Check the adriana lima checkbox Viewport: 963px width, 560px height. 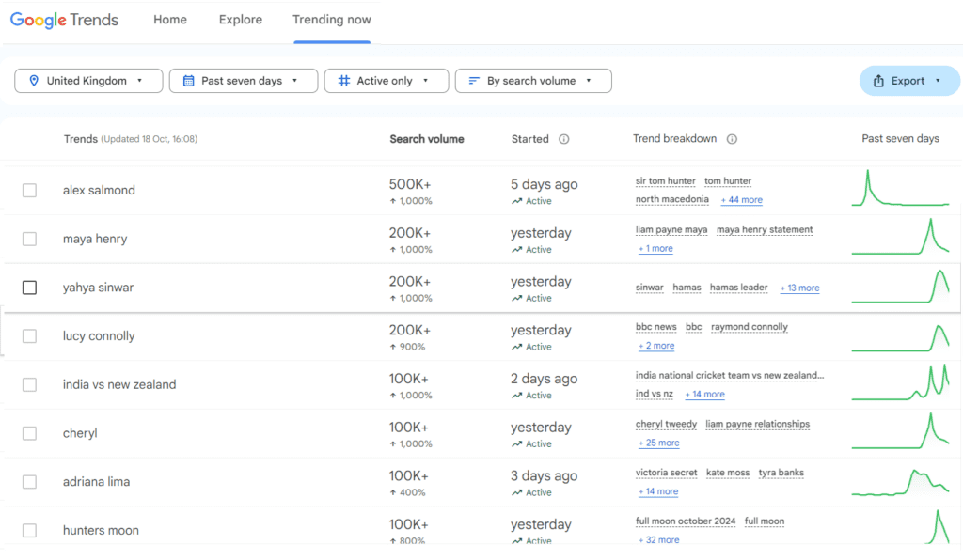(29, 481)
